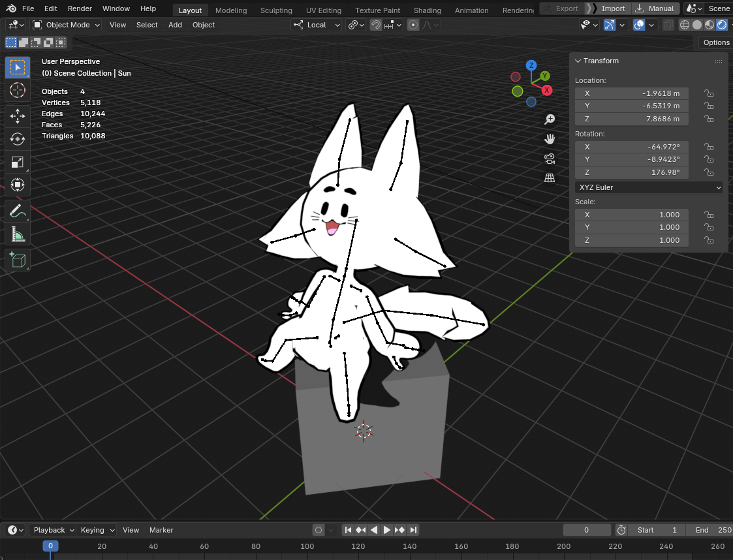Click the Options button
The height and width of the screenshot is (560, 733).
tap(716, 42)
